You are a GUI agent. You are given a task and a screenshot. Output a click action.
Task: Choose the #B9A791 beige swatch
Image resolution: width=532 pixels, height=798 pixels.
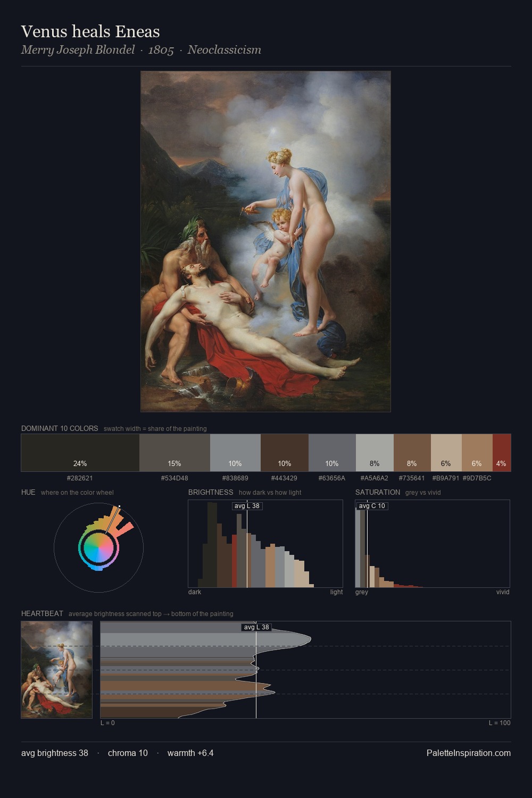point(446,453)
